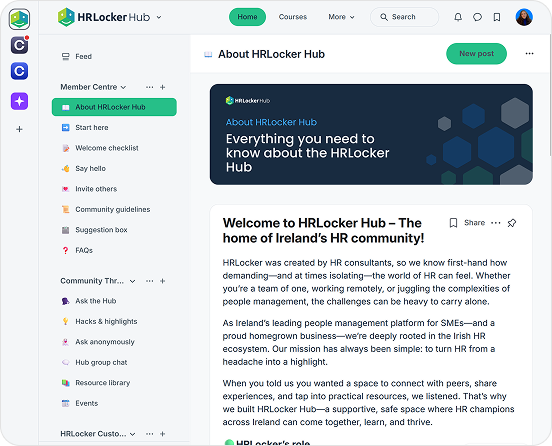Open direct messages chat icon
This screenshot has height=446, width=552.
click(477, 17)
